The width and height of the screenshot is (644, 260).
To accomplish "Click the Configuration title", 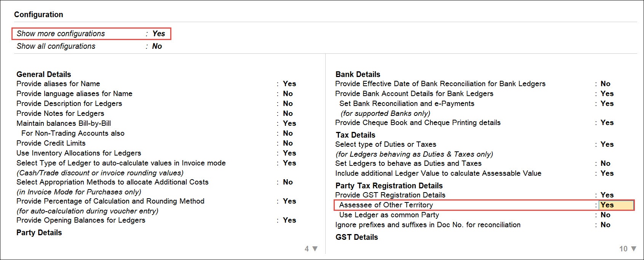I will (38, 14).
